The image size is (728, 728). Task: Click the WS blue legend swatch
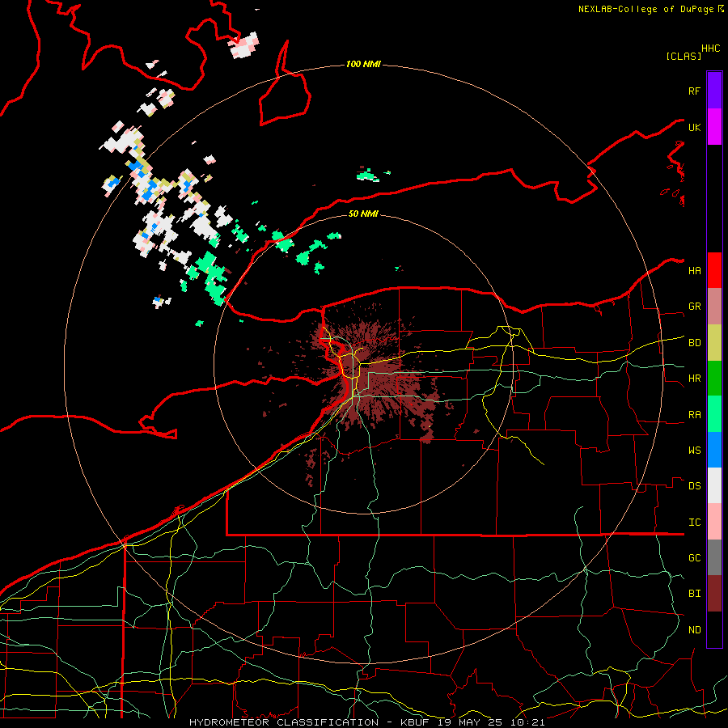pos(714,450)
